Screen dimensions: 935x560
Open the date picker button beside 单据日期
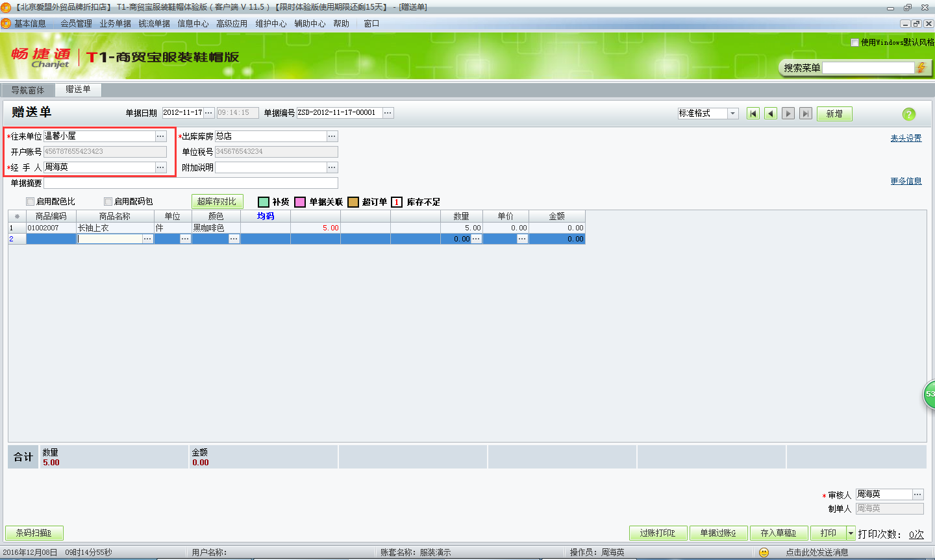pyautogui.click(x=208, y=113)
